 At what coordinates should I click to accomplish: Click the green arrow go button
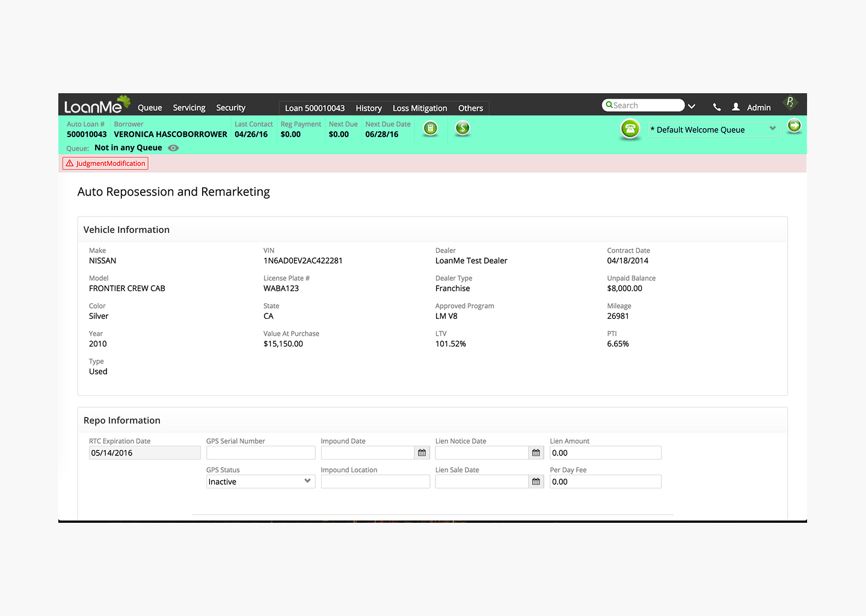pyautogui.click(x=794, y=126)
